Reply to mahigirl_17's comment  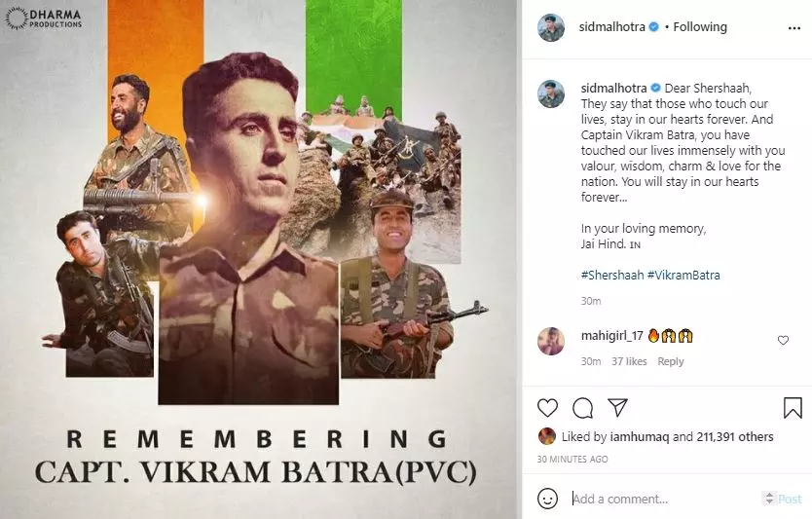[671, 361]
